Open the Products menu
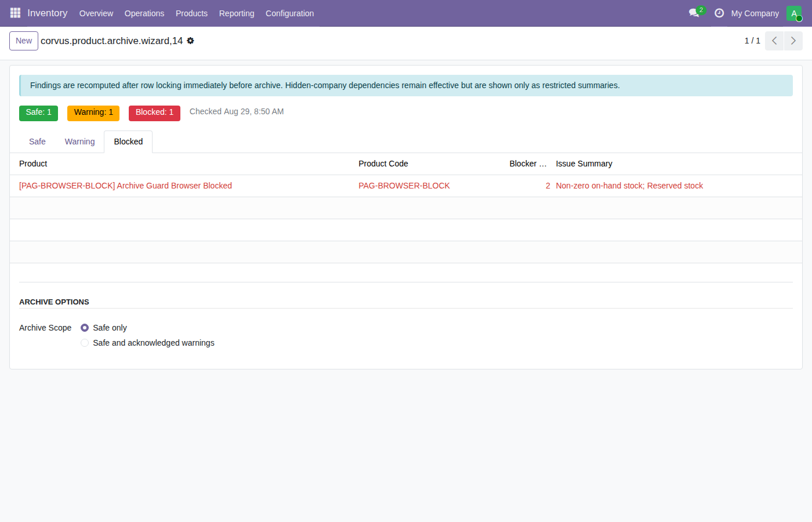The image size is (812, 522). coord(191,13)
